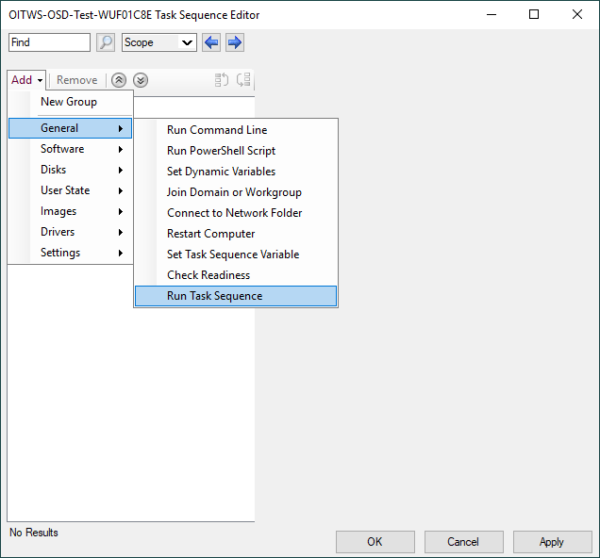
Task: Toggle the Add dropdown menu
Action: 26,80
